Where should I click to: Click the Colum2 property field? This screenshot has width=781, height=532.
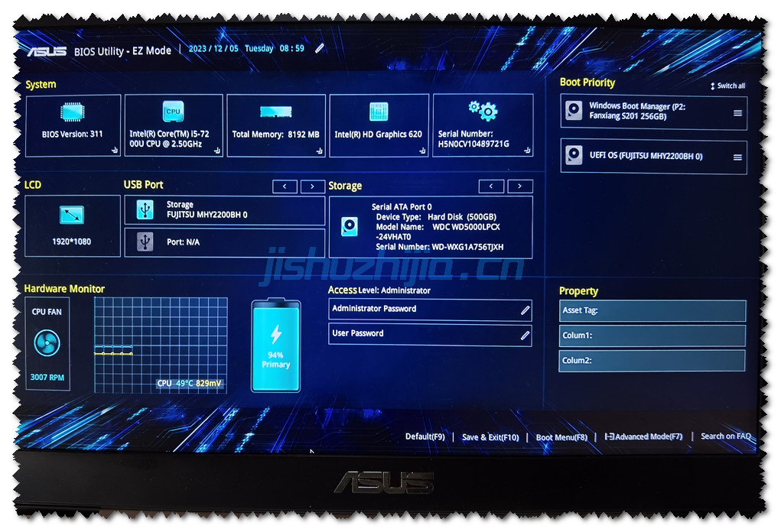(652, 360)
